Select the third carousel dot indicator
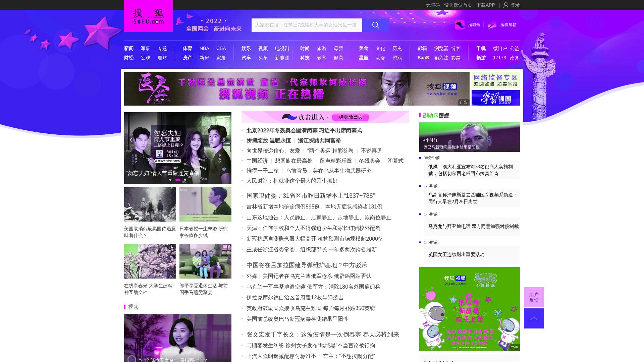This screenshot has width=644, height=362. [185, 180]
